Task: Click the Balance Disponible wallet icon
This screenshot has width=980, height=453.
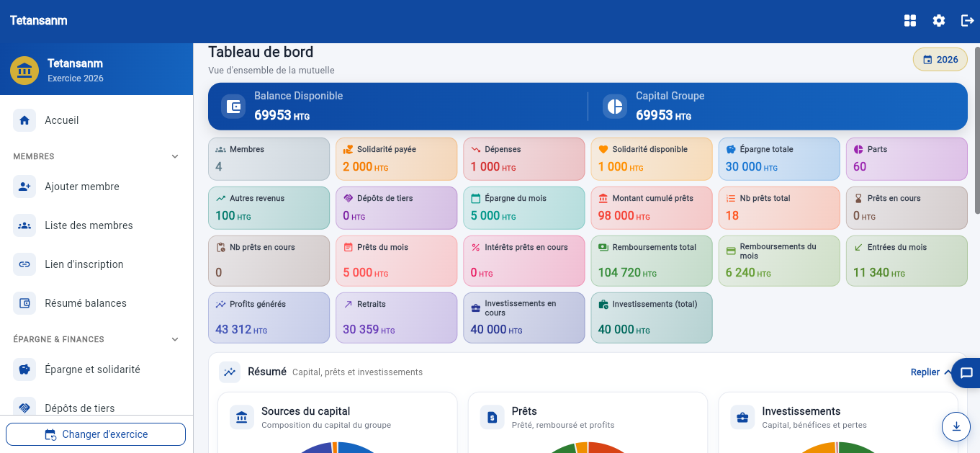Action: click(233, 106)
